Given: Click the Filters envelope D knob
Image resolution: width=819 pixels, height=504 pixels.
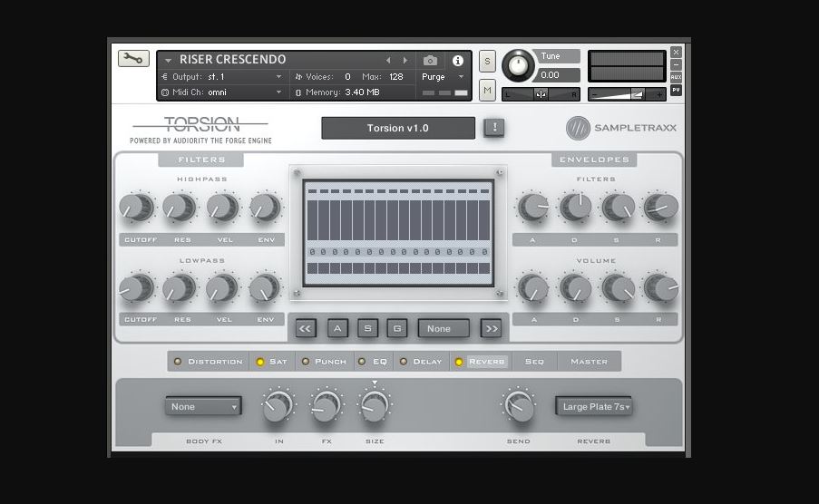Looking at the screenshot, I should pyautogui.click(x=576, y=208).
